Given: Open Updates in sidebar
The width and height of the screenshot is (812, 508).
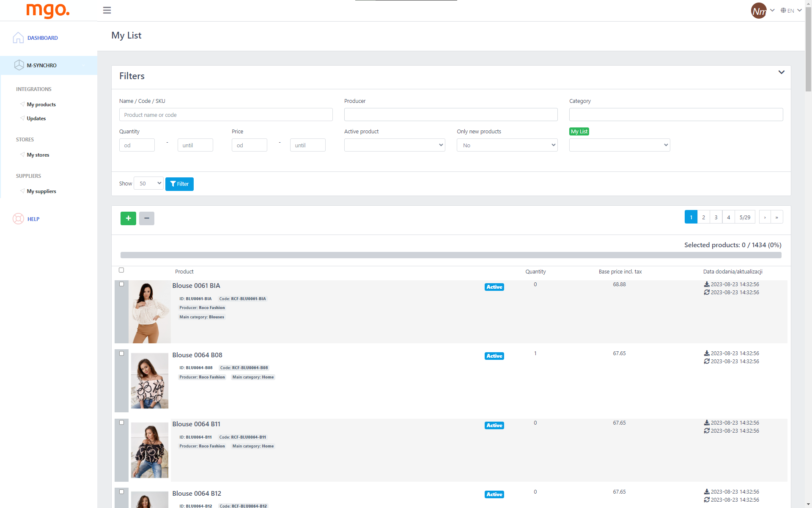Looking at the screenshot, I should (x=36, y=119).
